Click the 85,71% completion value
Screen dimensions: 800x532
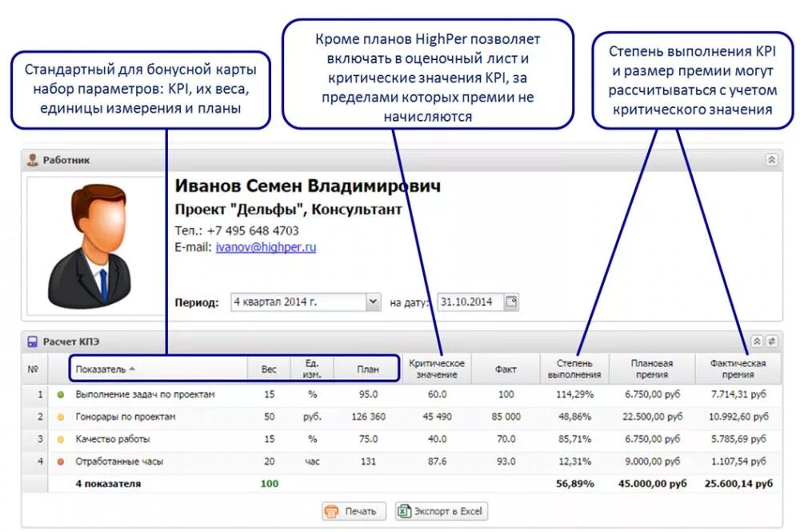tap(574, 439)
